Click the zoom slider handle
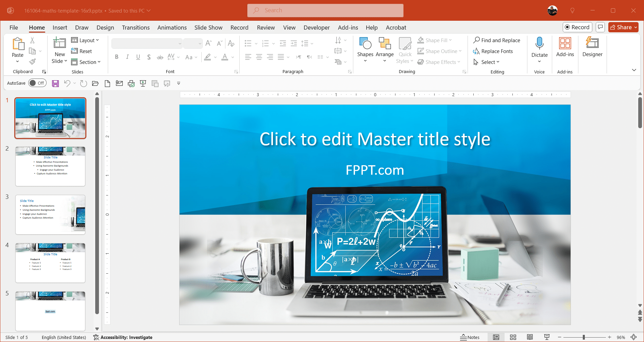644x342 pixels. pyautogui.click(x=583, y=337)
